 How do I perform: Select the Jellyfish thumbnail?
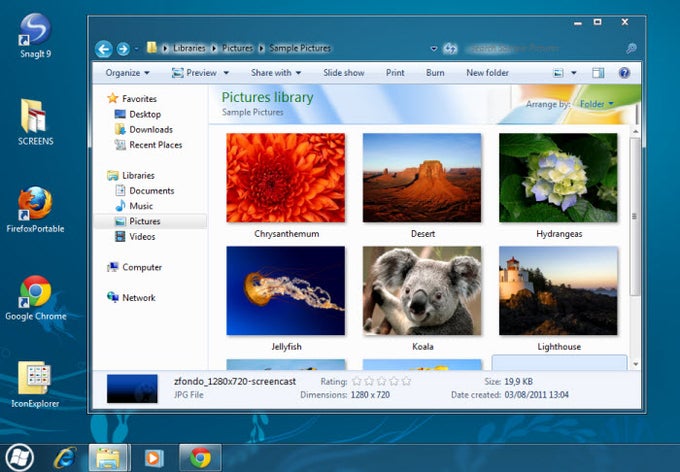coord(286,291)
